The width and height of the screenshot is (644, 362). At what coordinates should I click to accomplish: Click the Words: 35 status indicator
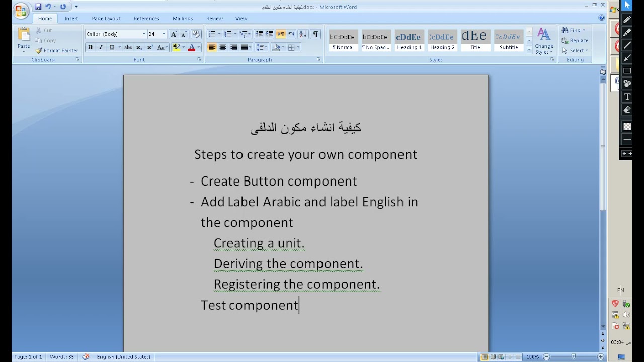(62, 357)
